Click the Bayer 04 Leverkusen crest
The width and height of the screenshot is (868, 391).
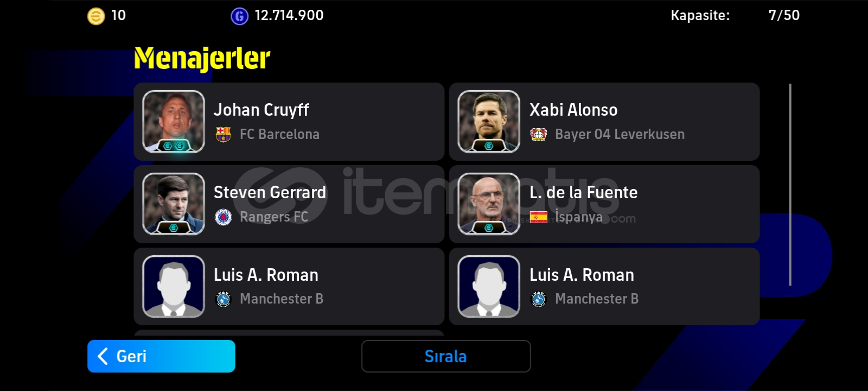pyautogui.click(x=539, y=134)
